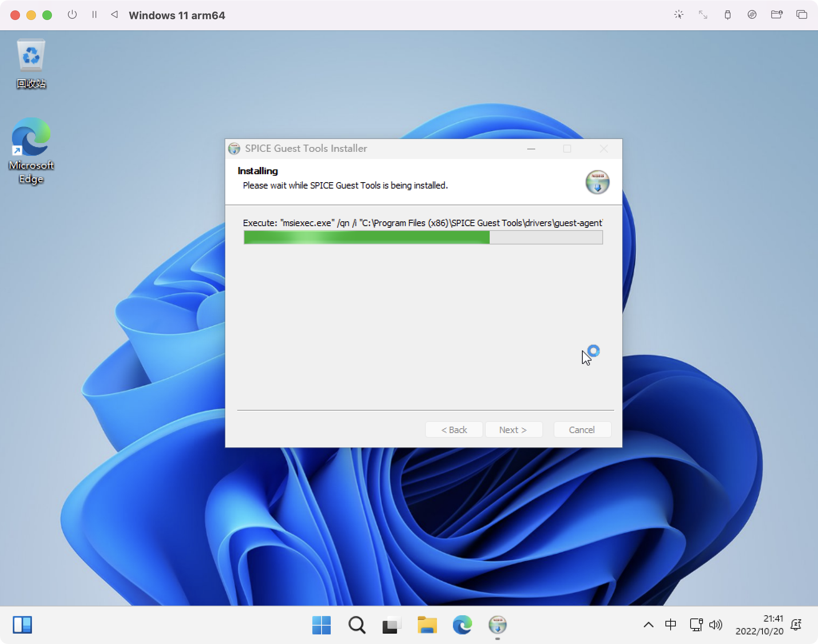The width and height of the screenshot is (818, 644).
Task: Click the VM power button in toolbar
Action: tap(72, 15)
